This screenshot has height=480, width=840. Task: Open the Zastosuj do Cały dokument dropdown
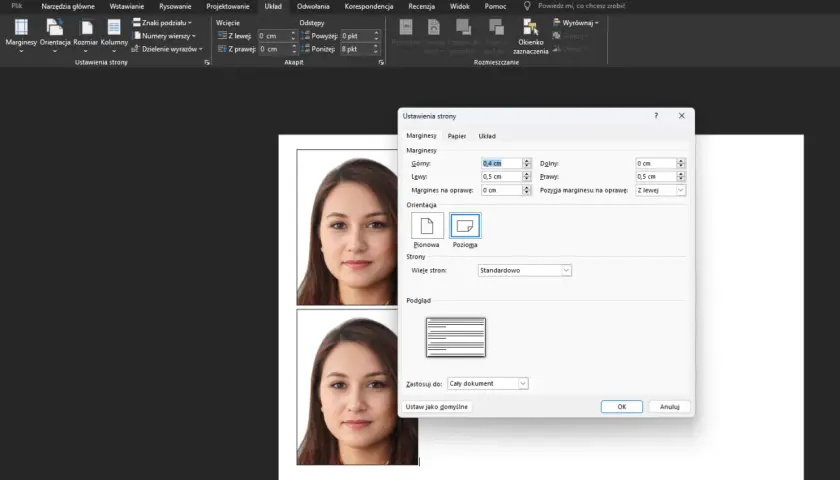point(488,384)
